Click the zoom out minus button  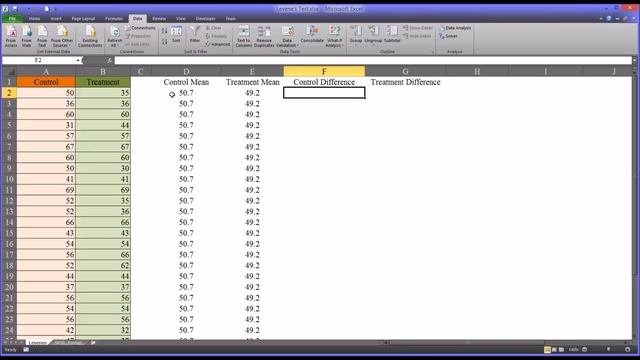click(584, 350)
